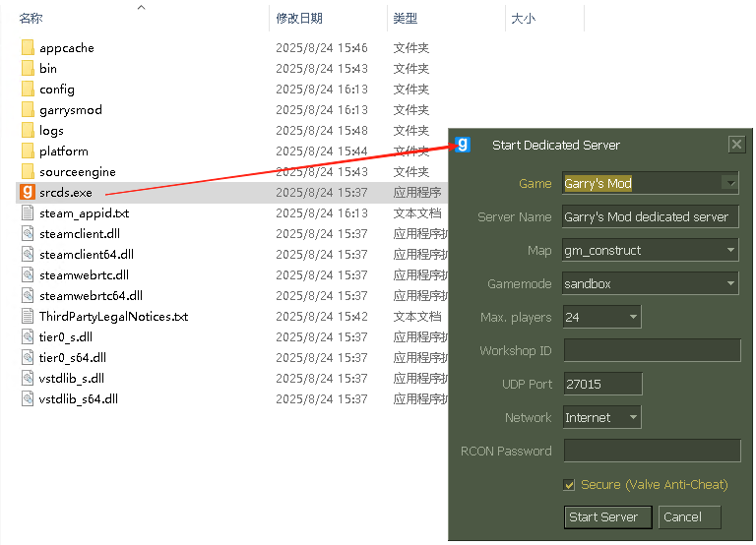Click the steamclient64.dll file icon
The height and width of the screenshot is (545, 756).
tap(28, 255)
